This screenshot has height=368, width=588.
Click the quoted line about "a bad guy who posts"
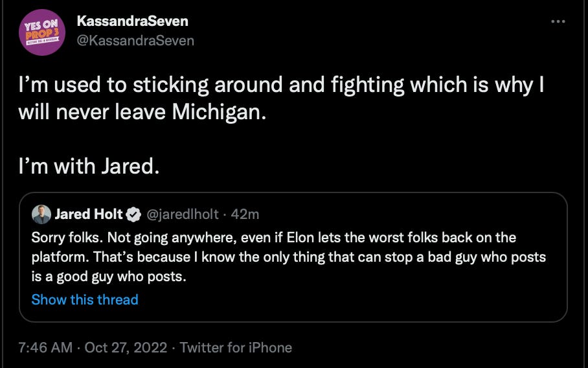point(288,257)
